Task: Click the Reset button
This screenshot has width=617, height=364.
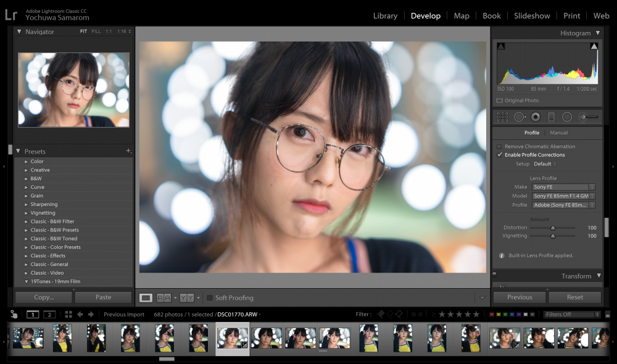Action: pos(575,297)
